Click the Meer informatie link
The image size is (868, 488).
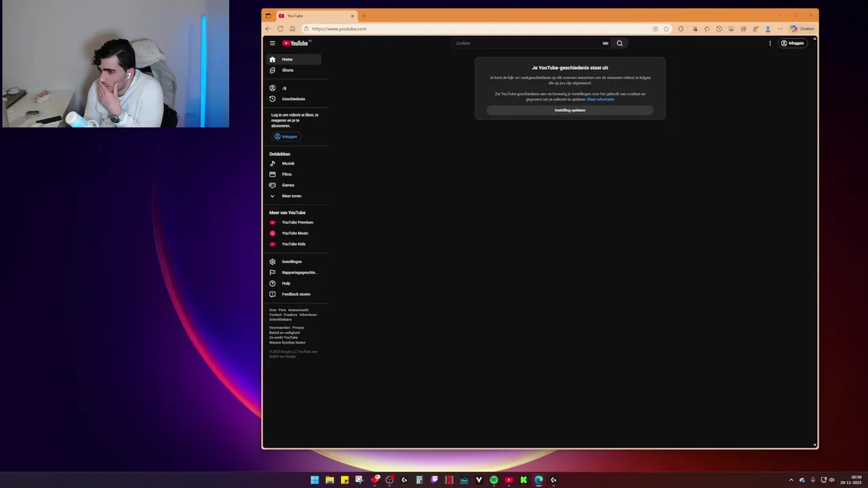pyautogui.click(x=601, y=100)
